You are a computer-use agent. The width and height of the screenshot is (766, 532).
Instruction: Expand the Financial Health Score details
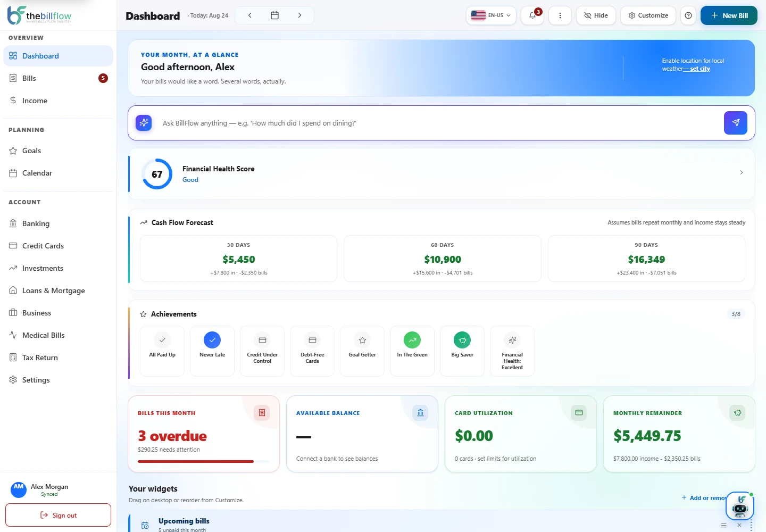(x=742, y=172)
